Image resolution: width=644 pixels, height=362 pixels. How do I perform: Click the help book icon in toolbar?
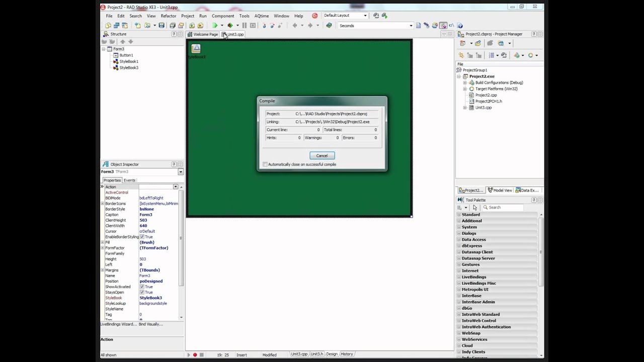point(329,25)
